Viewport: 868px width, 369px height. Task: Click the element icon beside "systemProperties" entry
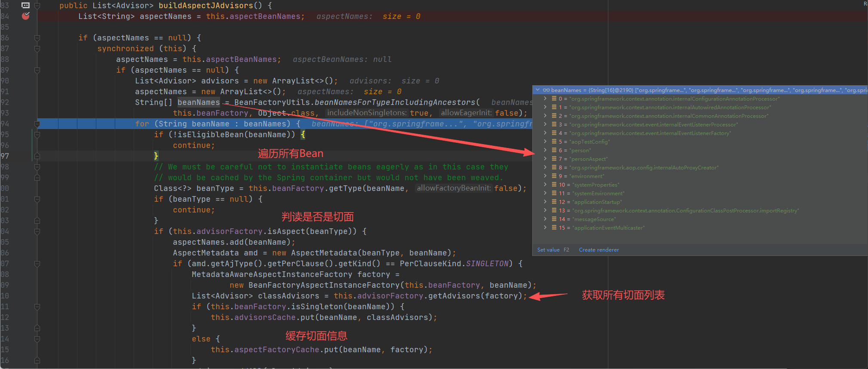[554, 185]
